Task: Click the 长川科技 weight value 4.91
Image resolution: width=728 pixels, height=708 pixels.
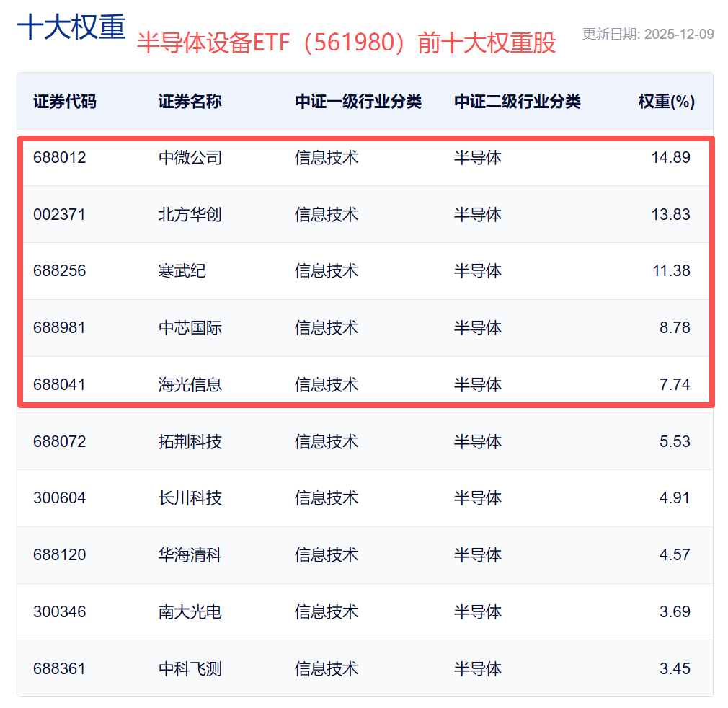Action: 675,498
